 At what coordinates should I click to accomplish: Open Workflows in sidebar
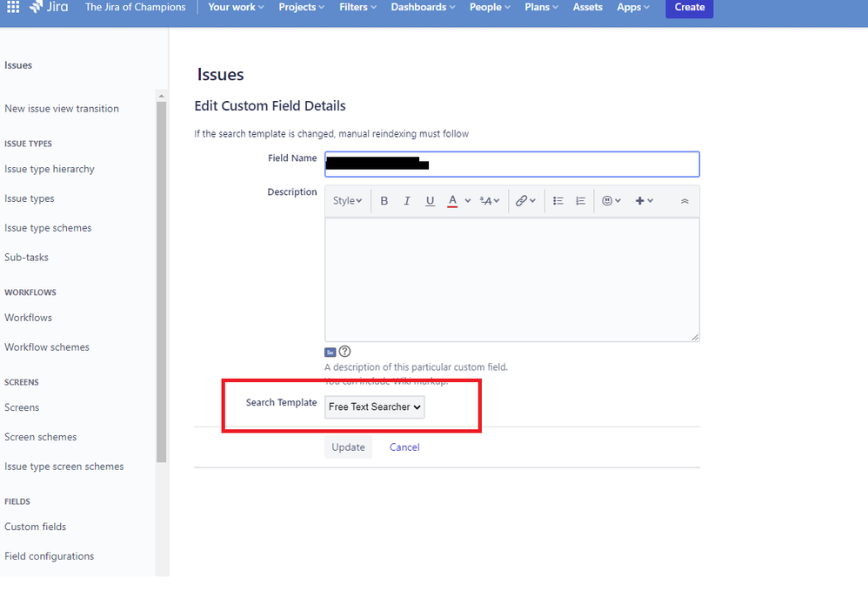(x=28, y=318)
